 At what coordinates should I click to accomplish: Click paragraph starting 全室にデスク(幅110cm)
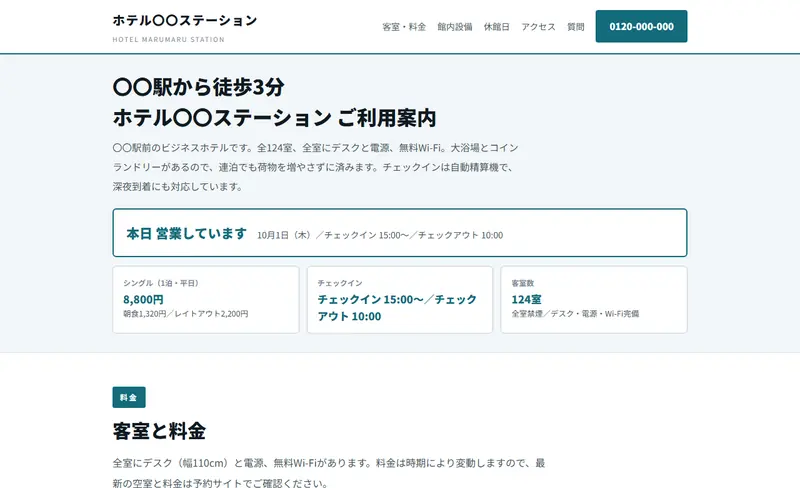click(x=329, y=473)
